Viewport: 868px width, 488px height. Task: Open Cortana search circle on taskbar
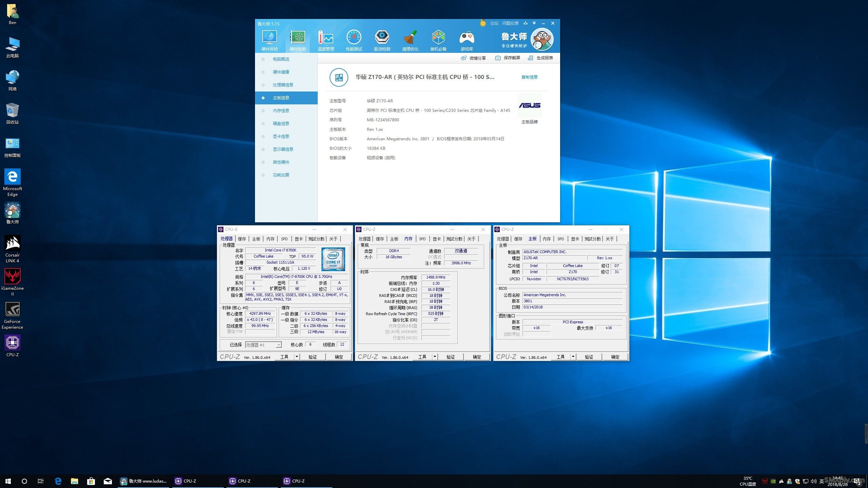(x=24, y=481)
